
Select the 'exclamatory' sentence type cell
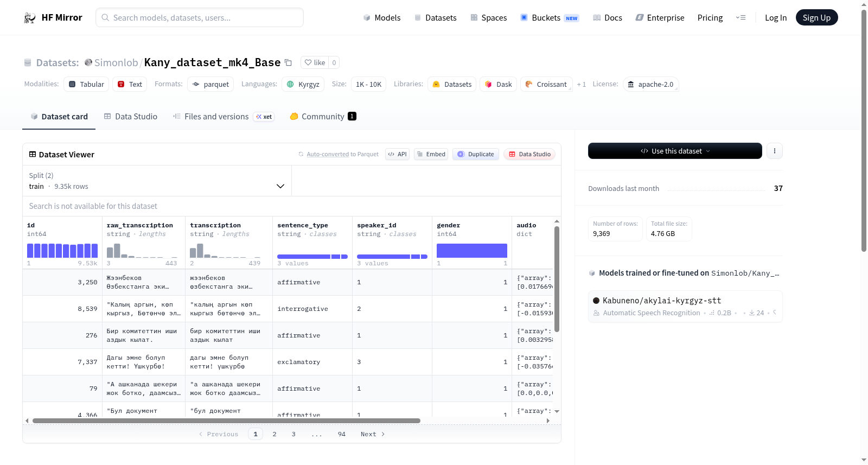(312, 362)
